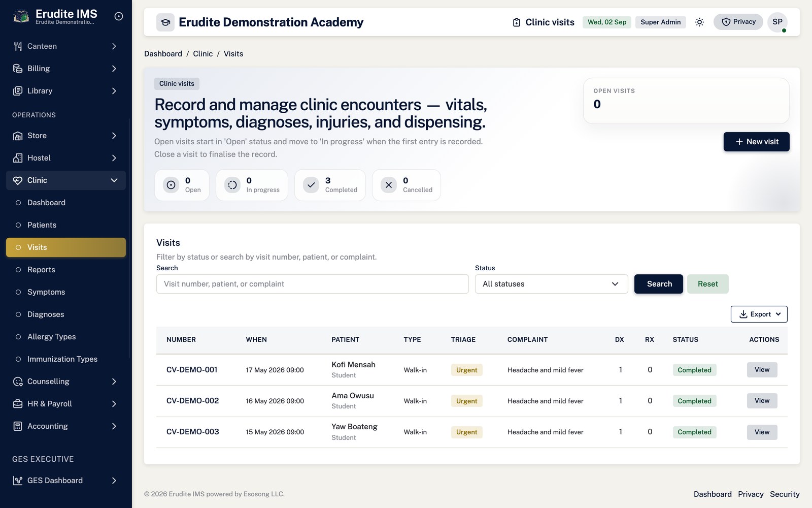812x508 pixels.
Task: Click the Counselling chat icon
Action: 18,382
